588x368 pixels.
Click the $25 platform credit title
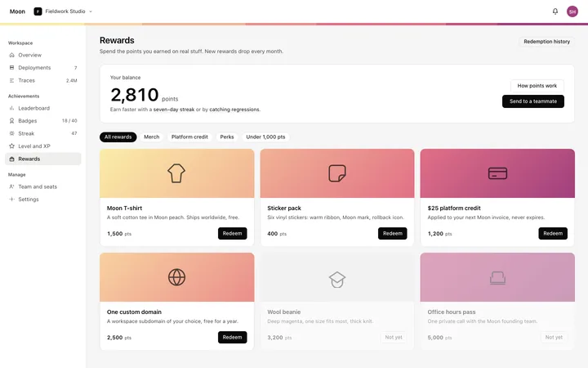pos(454,208)
